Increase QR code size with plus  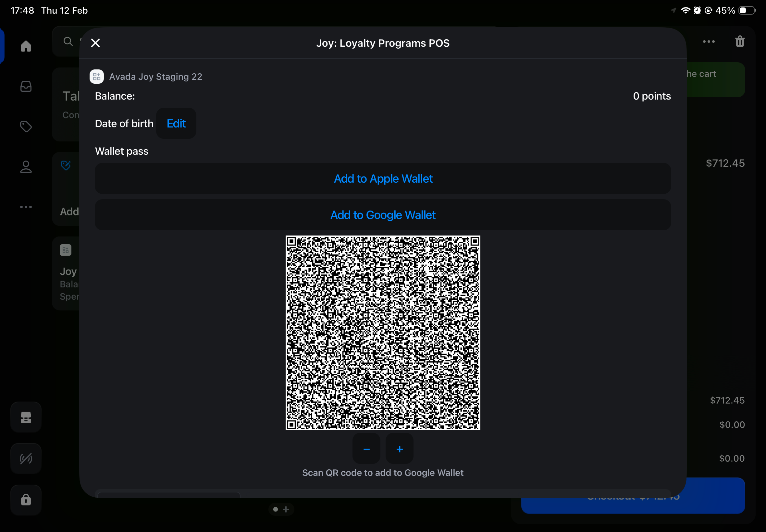(400, 449)
